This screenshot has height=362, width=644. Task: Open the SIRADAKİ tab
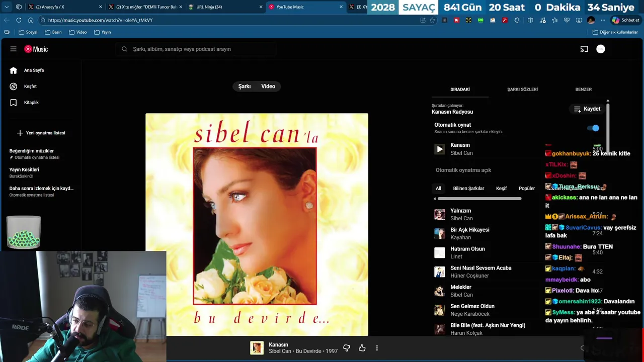click(460, 89)
